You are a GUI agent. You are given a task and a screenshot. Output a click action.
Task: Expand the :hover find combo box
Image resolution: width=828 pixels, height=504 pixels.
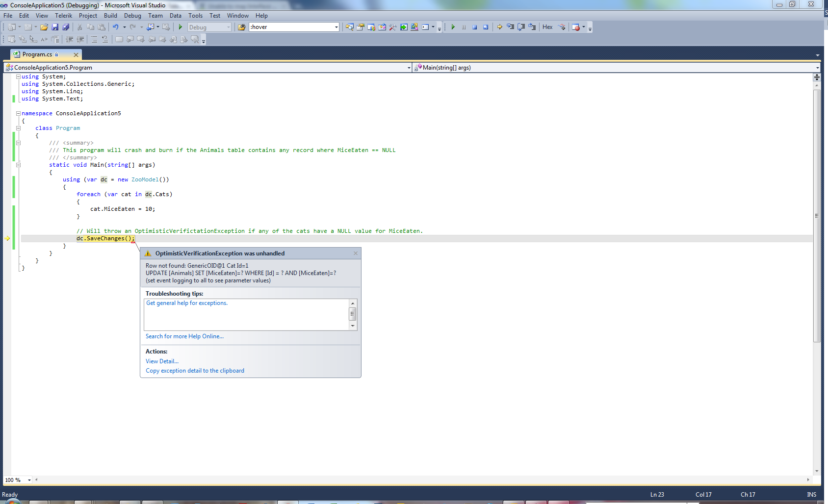[336, 27]
